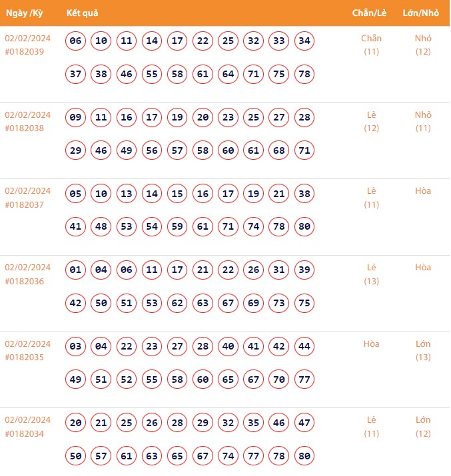Click "Nhỏ (11)" result for draw #0182038
This screenshot has height=476, width=451.
(423, 121)
